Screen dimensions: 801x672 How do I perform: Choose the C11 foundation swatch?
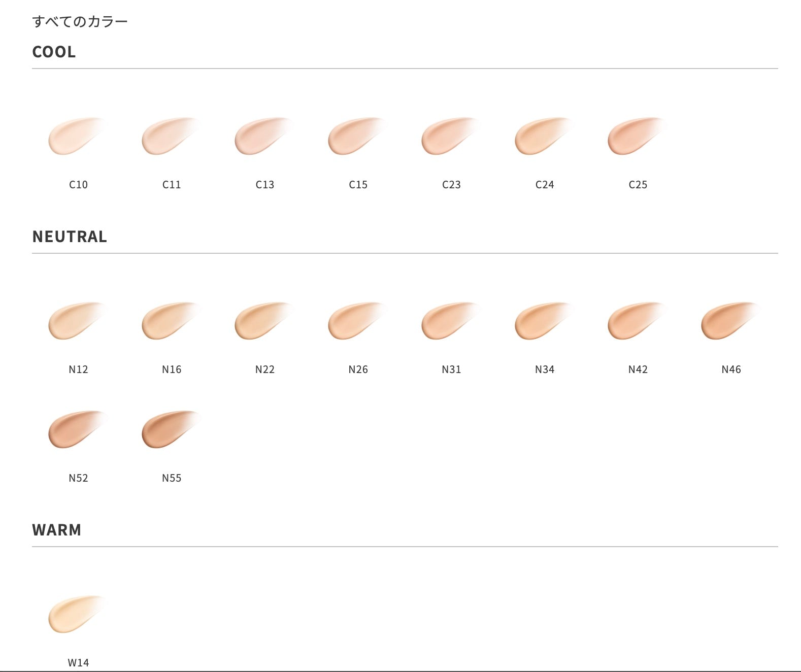point(167,137)
